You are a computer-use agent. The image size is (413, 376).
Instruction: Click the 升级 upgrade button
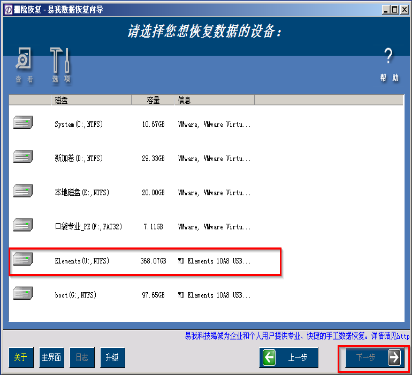[112, 357]
